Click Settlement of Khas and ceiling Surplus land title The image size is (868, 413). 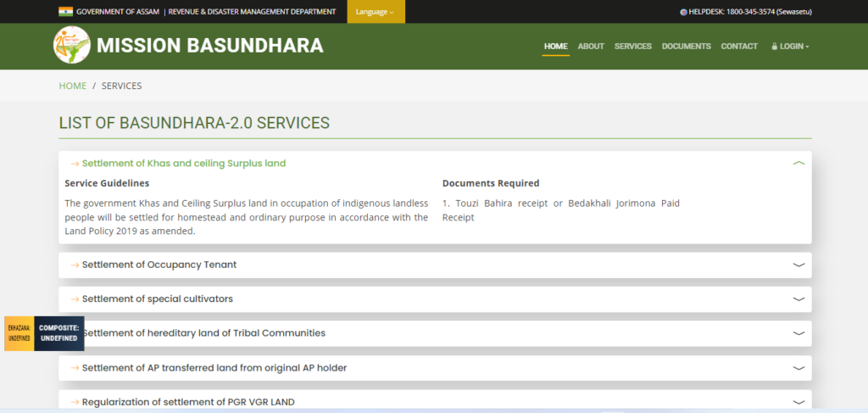pos(184,164)
